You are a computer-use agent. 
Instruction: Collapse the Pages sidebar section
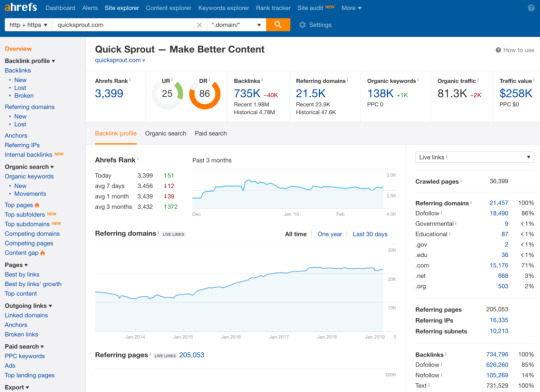pyautogui.click(x=16, y=265)
